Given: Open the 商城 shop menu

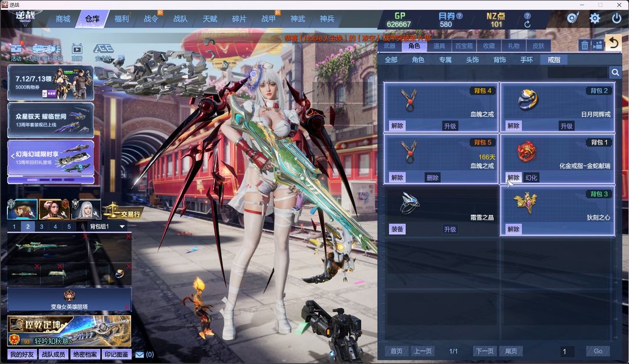Looking at the screenshot, I should click(63, 19).
